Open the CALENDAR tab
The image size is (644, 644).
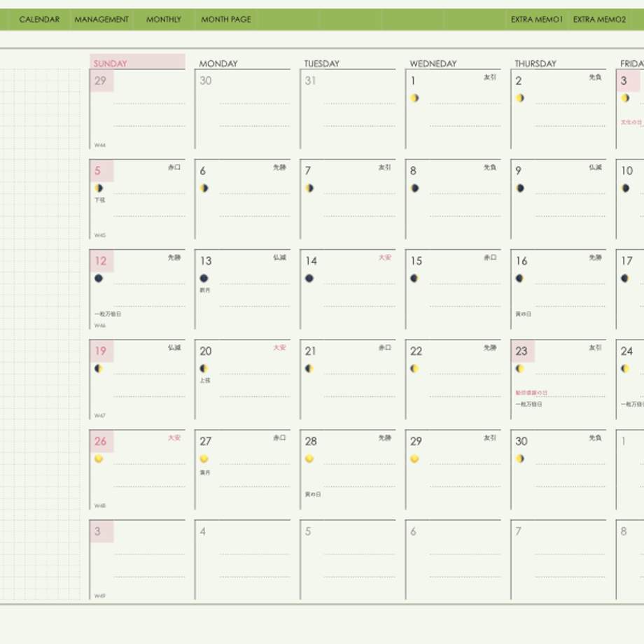click(x=39, y=20)
